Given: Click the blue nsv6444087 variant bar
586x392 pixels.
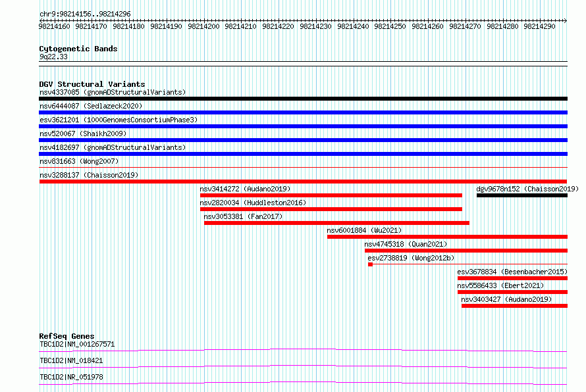Looking at the screenshot, I should [303, 112].
